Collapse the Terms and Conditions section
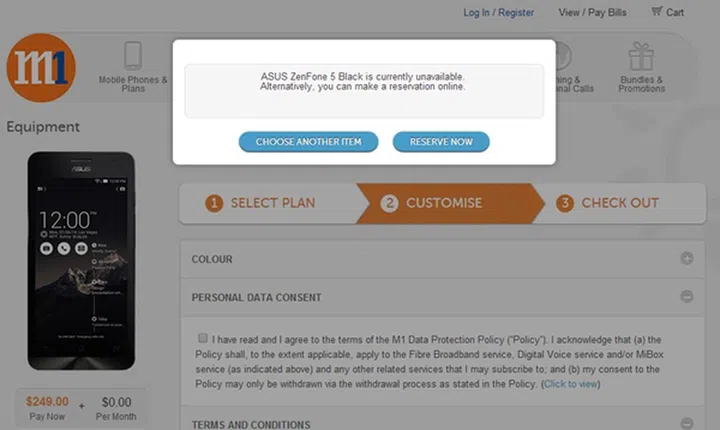This screenshot has width=720, height=430. (687, 423)
